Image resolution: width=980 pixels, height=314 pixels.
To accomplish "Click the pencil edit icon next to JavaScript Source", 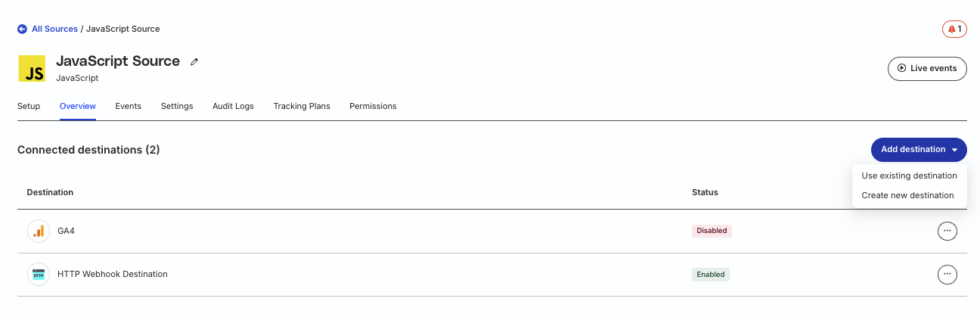I will click(194, 62).
